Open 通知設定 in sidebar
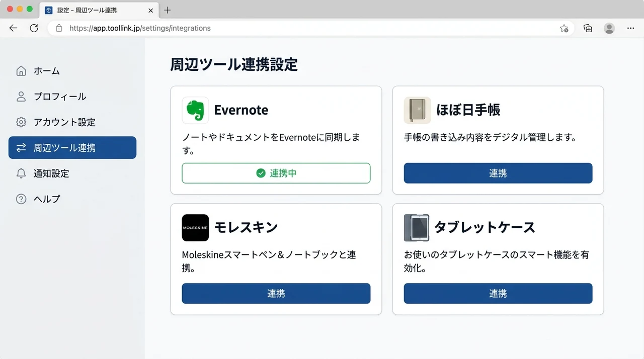 pos(72,173)
